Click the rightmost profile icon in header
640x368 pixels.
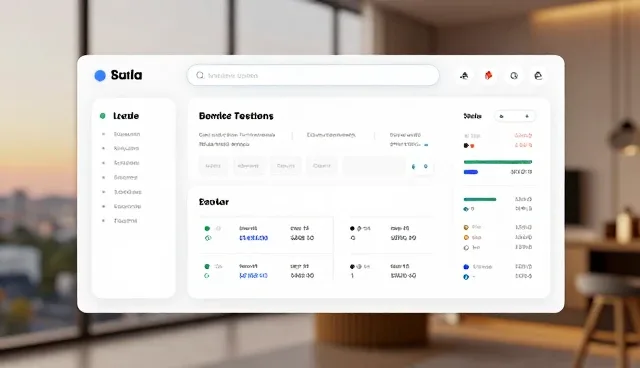(x=538, y=75)
